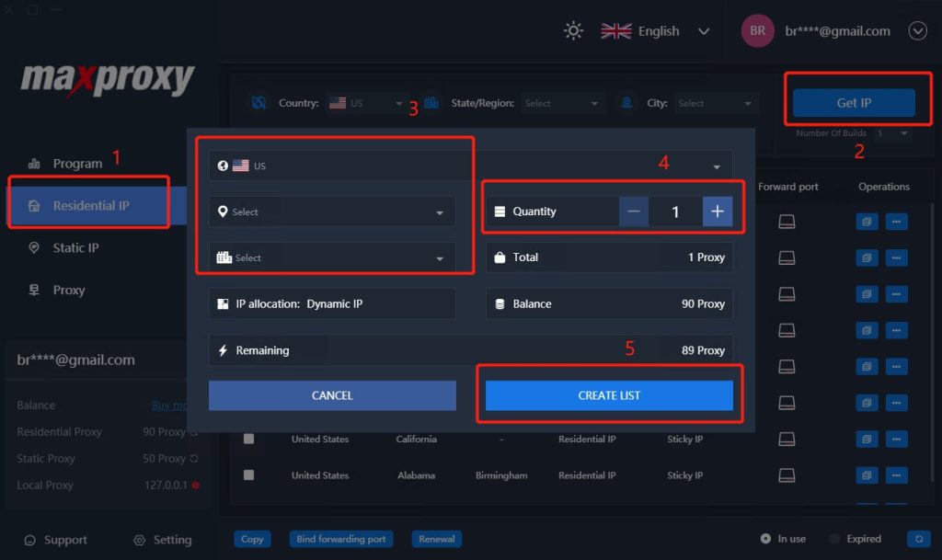Toggle the light/dark theme sun icon

click(x=573, y=30)
